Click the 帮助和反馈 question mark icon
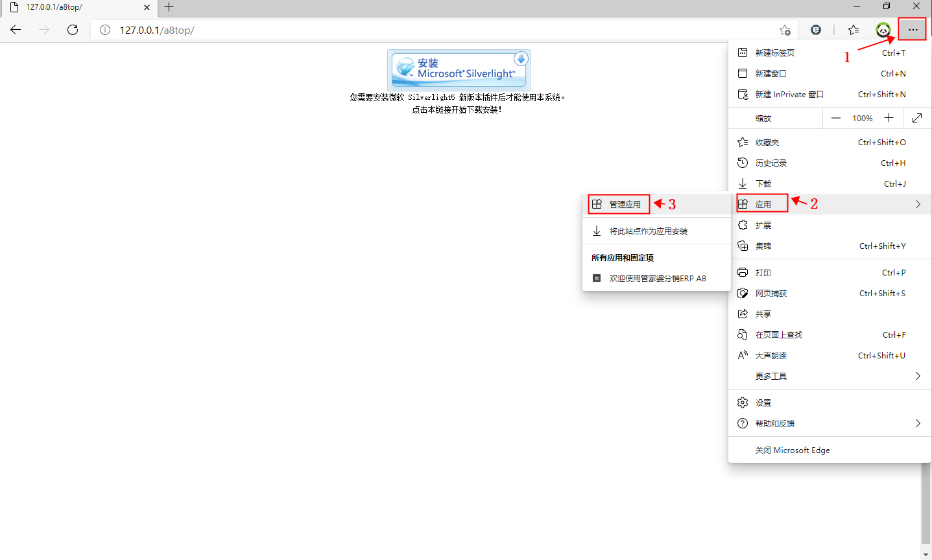The image size is (932, 560). click(x=743, y=423)
